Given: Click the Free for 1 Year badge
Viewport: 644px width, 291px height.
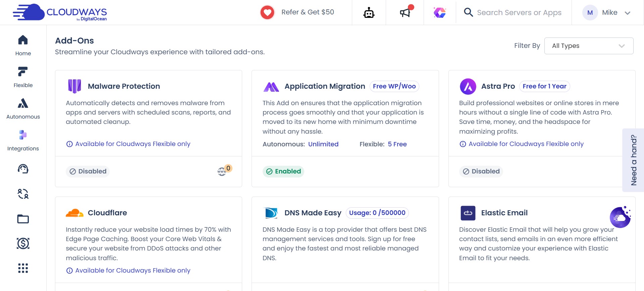Looking at the screenshot, I should [x=544, y=86].
